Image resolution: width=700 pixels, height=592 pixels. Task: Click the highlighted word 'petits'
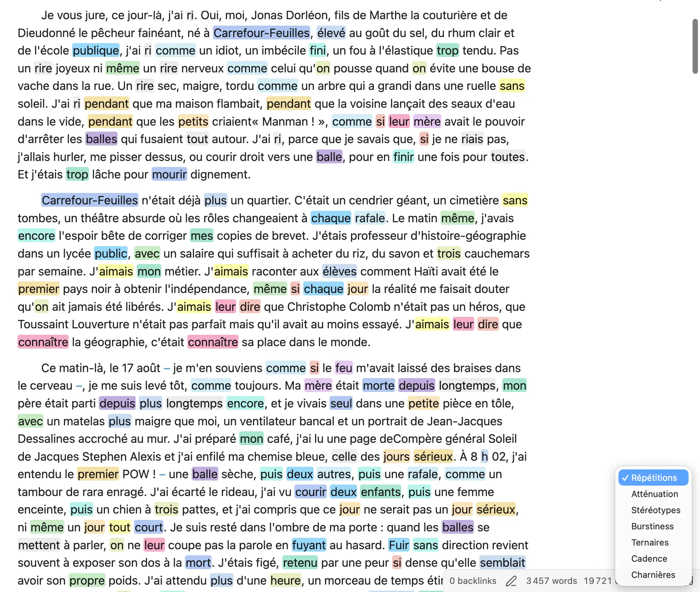tap(193, 121)
